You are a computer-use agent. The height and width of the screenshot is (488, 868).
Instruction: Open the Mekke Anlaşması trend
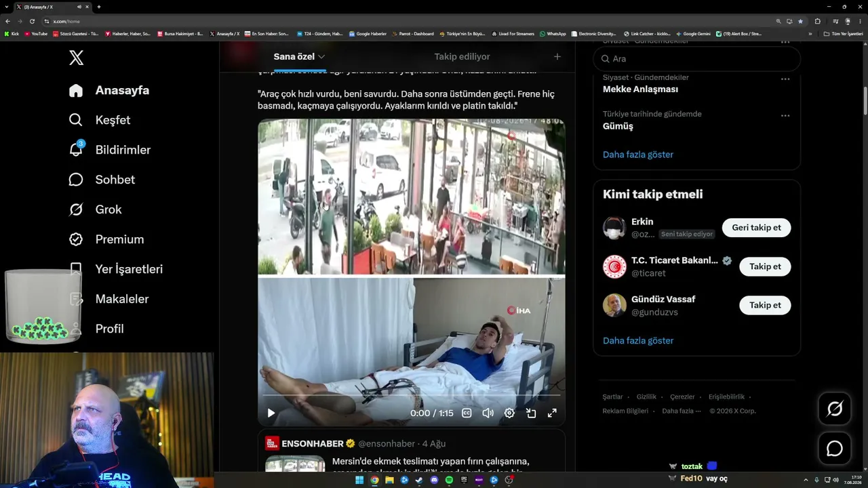pos(640,89)
